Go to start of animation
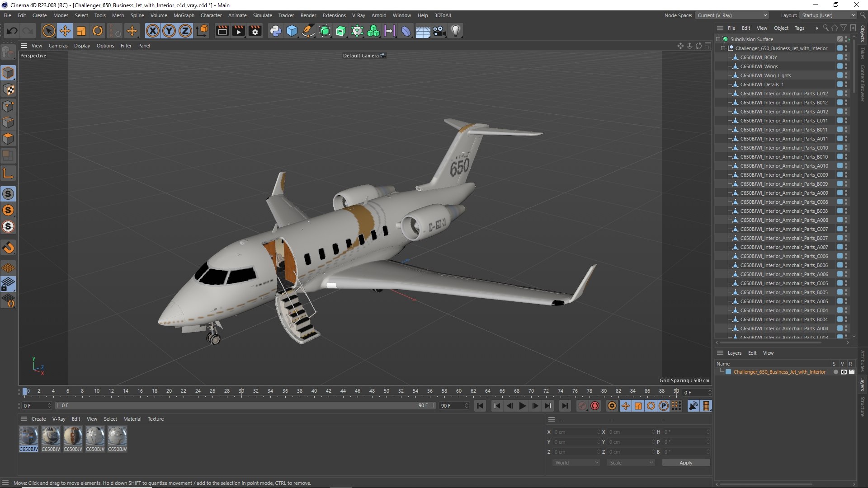 (x=480, y=406)
